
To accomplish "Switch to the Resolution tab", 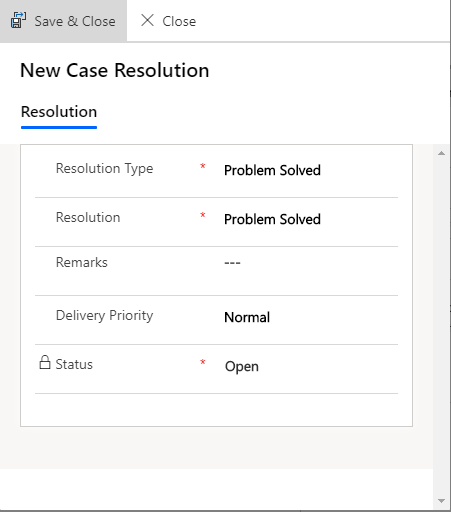I will tap(59, 112).
